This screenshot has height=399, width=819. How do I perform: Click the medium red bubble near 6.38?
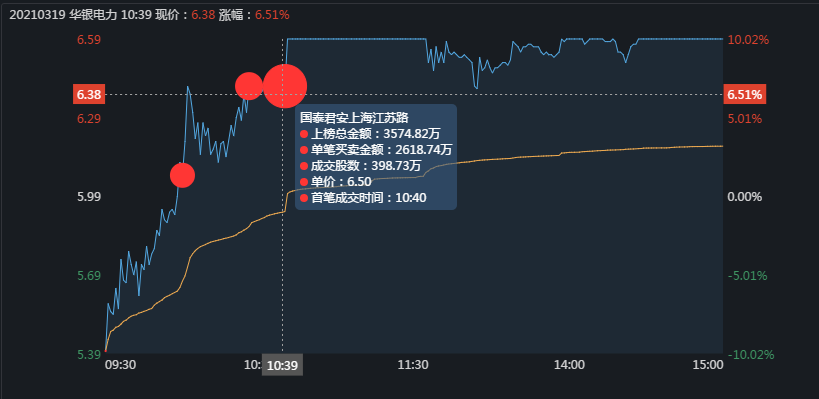coord(249,86)
